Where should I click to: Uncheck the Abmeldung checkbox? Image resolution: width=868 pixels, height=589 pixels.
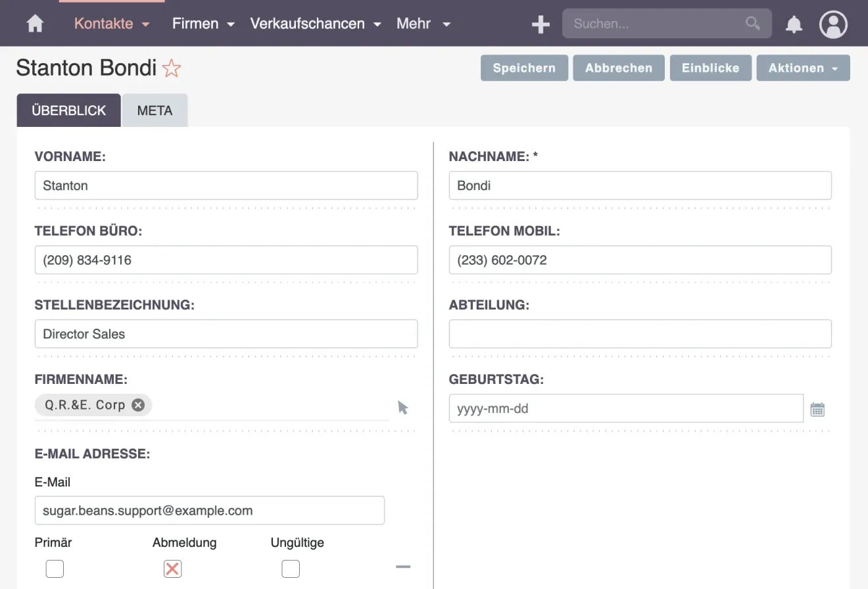(x=172, y=569)
